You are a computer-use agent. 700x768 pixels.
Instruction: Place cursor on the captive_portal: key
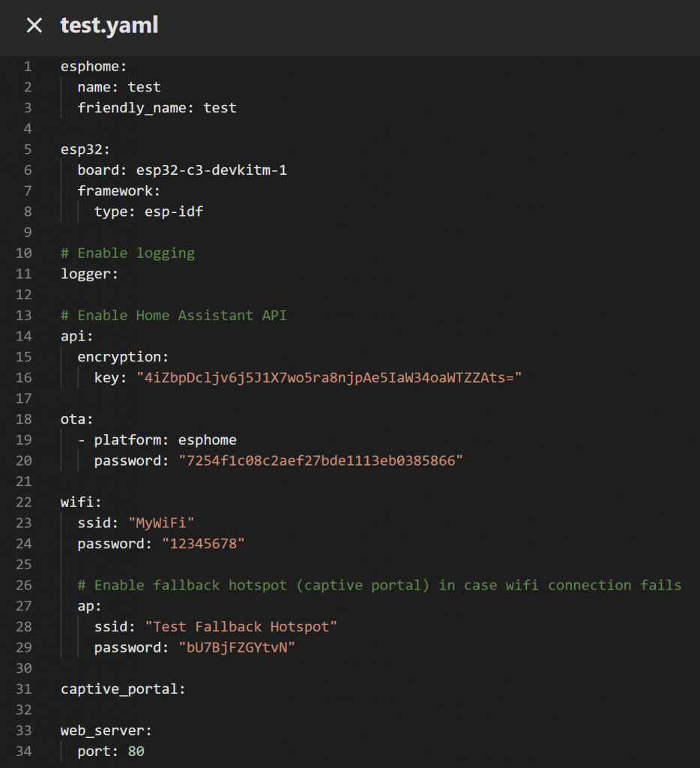click(x=123, y=688)
